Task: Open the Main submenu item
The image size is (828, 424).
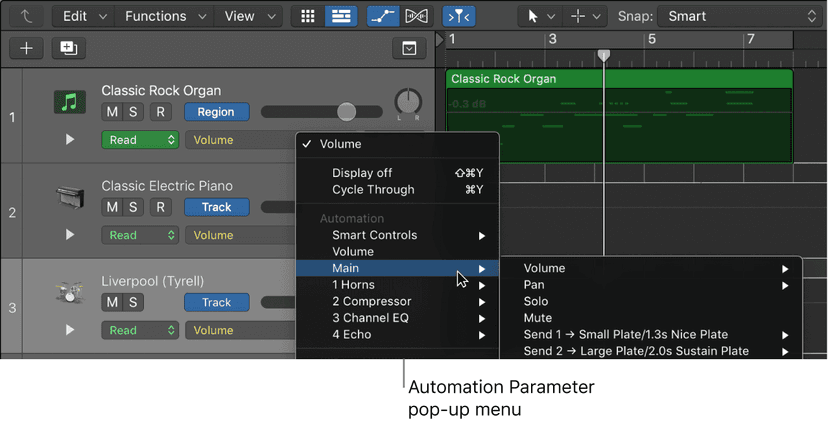Action: click(398, 268)
